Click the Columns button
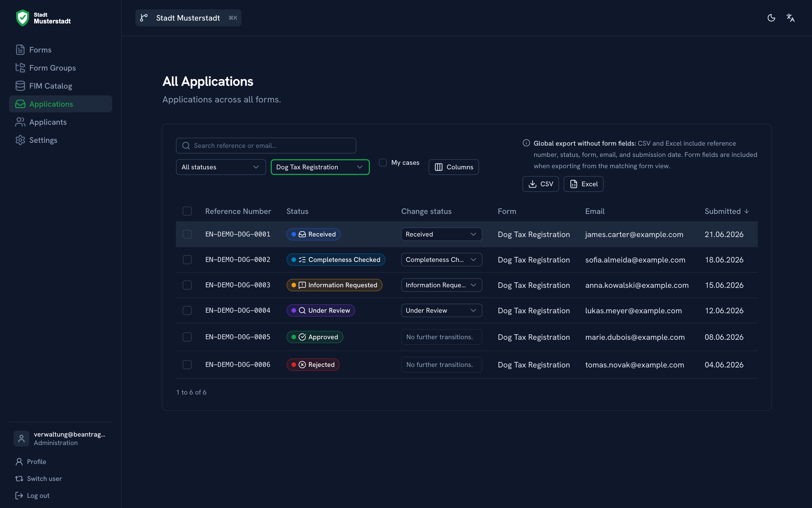812x508 pixels. pyautogui.click(x=454, y=167)
